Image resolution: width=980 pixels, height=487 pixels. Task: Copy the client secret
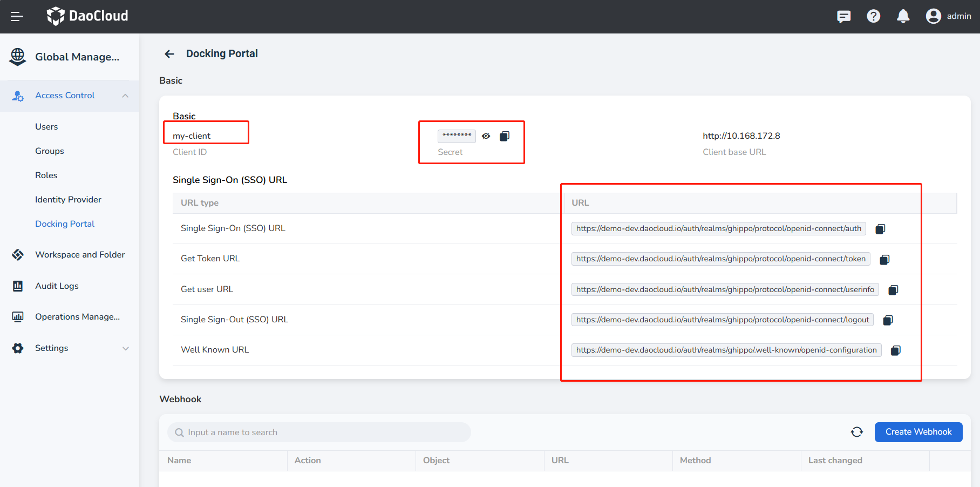point(505,136)
